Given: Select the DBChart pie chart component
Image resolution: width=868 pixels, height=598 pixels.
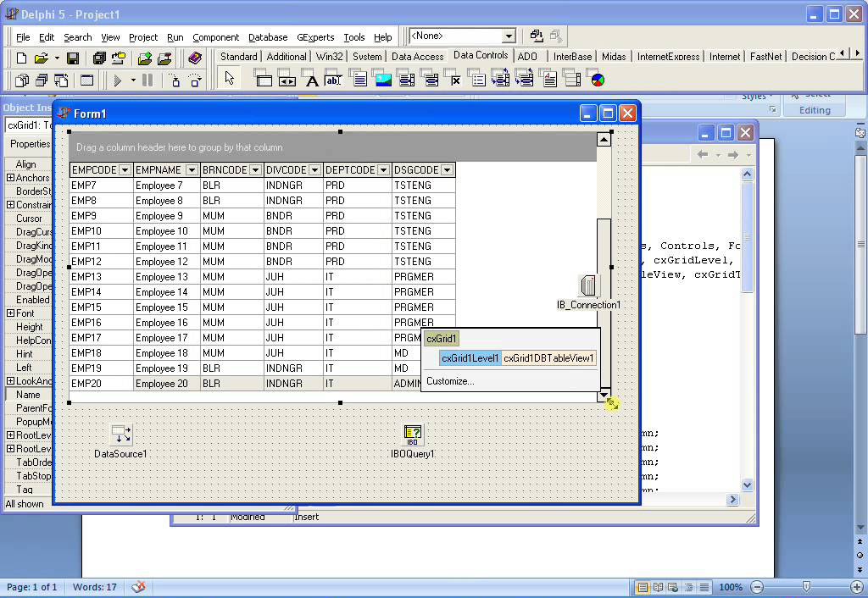Looking at the screenshot, I should click(596, 79).
